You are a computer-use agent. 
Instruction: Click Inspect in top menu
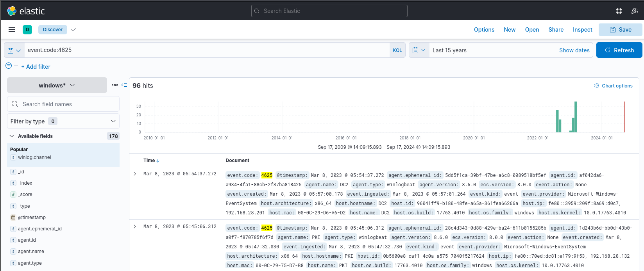582,30
